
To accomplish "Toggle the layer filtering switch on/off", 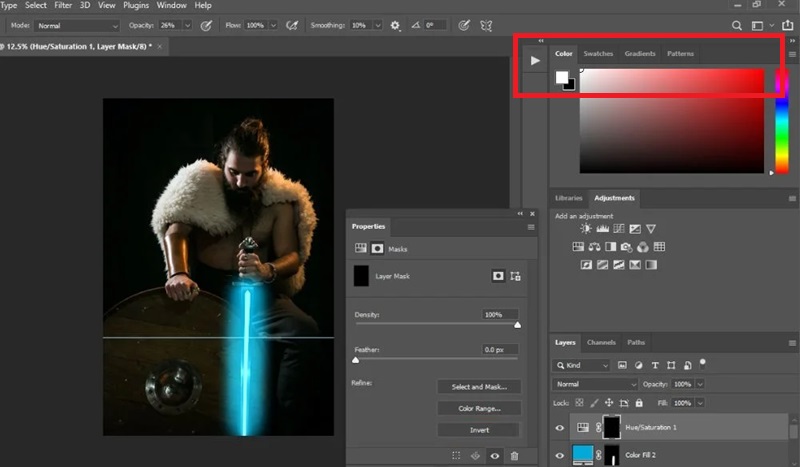I will 703,363.
